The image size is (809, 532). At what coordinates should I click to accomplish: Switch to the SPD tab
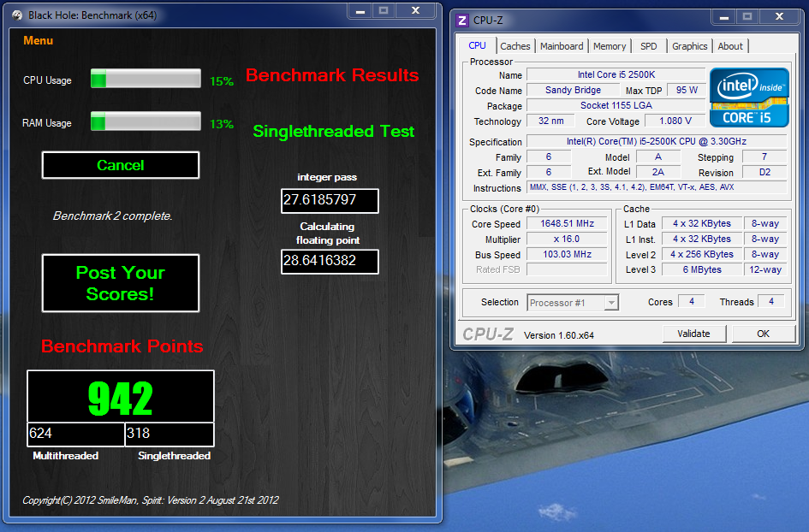(649, 46)
